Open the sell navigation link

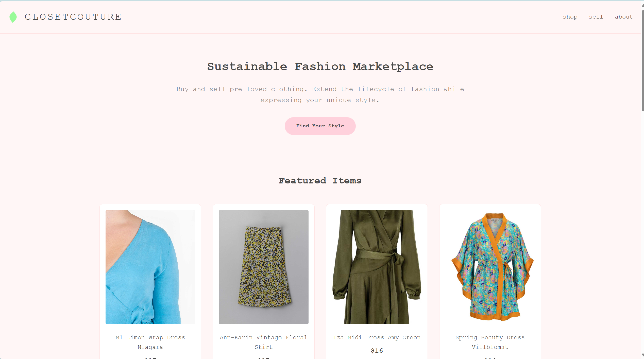pyautogui.click(x=596, y=17)
